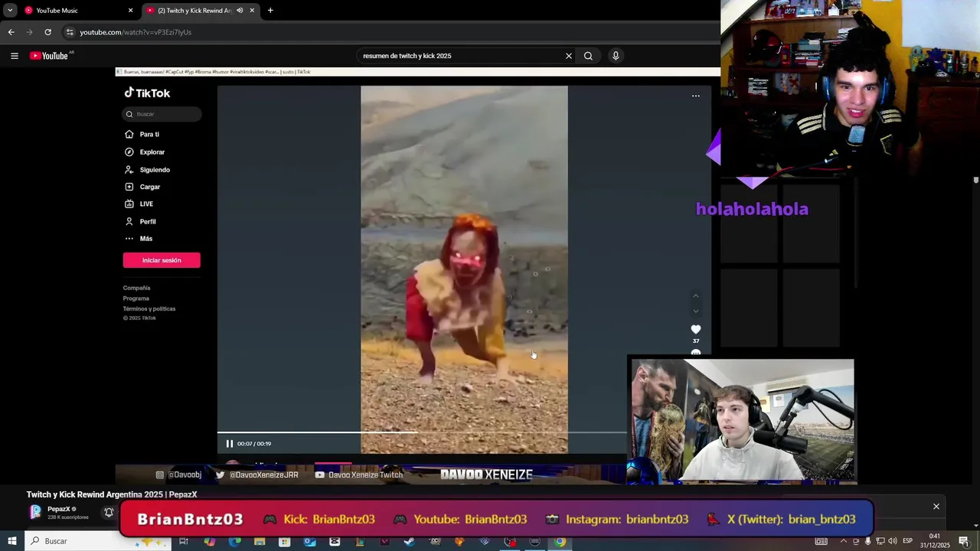Screen dimensions: 980x551
Task: Close the Twitch y Kick Rewind tab
Action: tap(251, 11)
